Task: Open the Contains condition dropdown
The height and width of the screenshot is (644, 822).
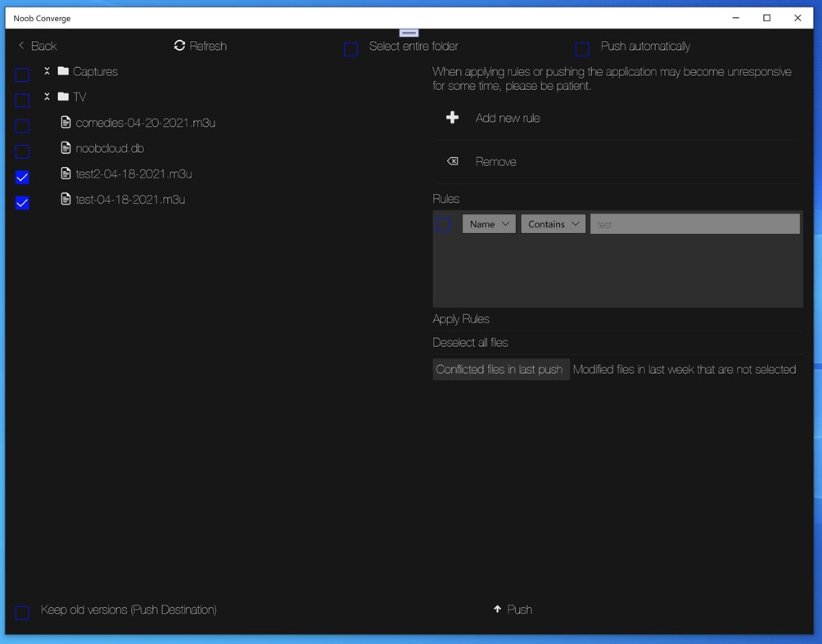Action: tap(553, 223)
